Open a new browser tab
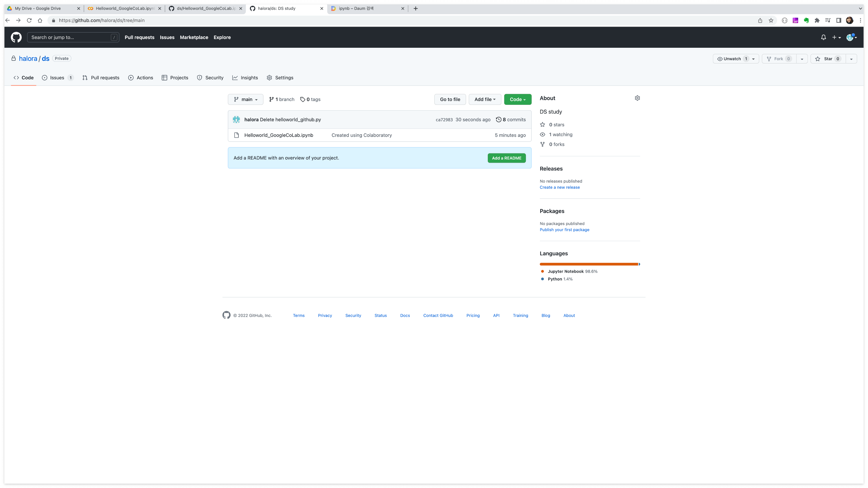 (416, 8)
